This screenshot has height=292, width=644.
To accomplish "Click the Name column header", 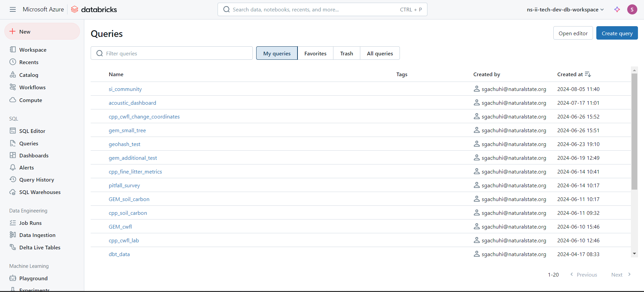I will click(x=116, y=74).
